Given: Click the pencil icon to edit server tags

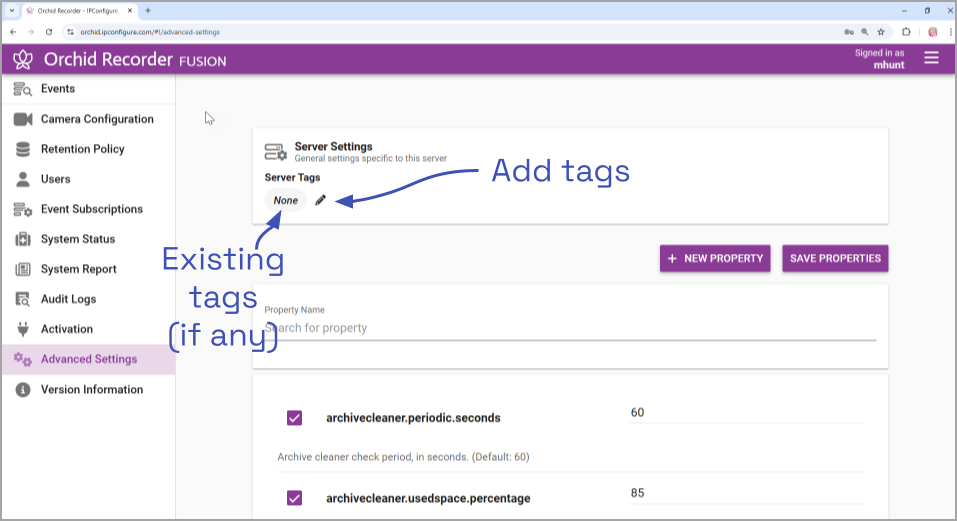Looking at the screenshot, I should point(320,200).
